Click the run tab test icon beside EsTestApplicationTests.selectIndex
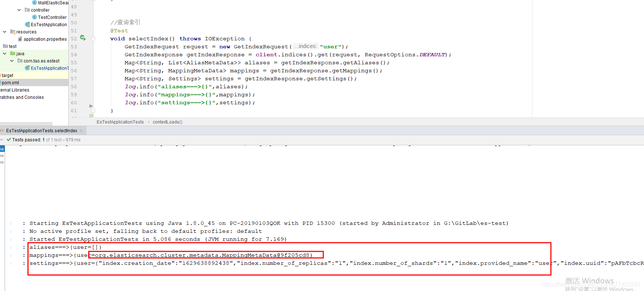This screenshot has height=291, width=644. tap(2, 131)
